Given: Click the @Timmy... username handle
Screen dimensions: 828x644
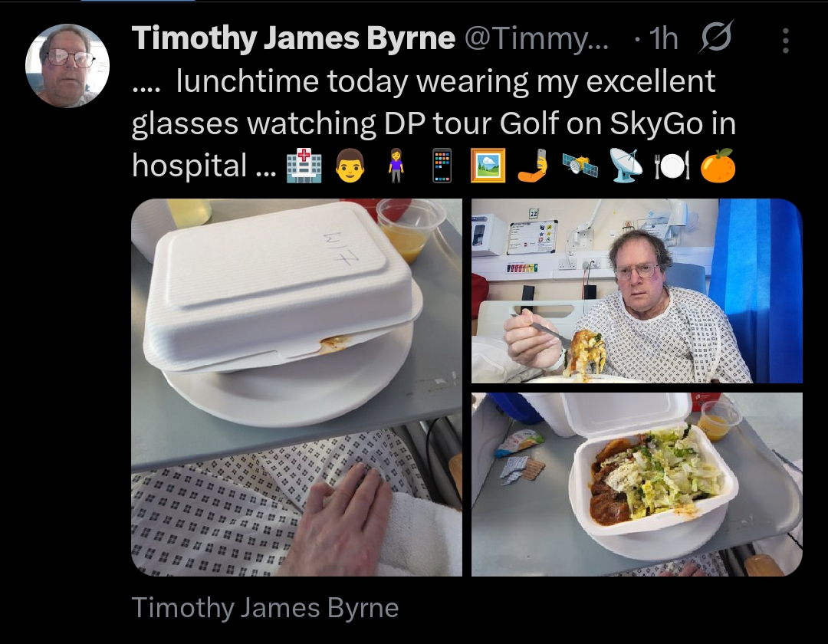Looking at the screenshot, I should click(536, 38).
